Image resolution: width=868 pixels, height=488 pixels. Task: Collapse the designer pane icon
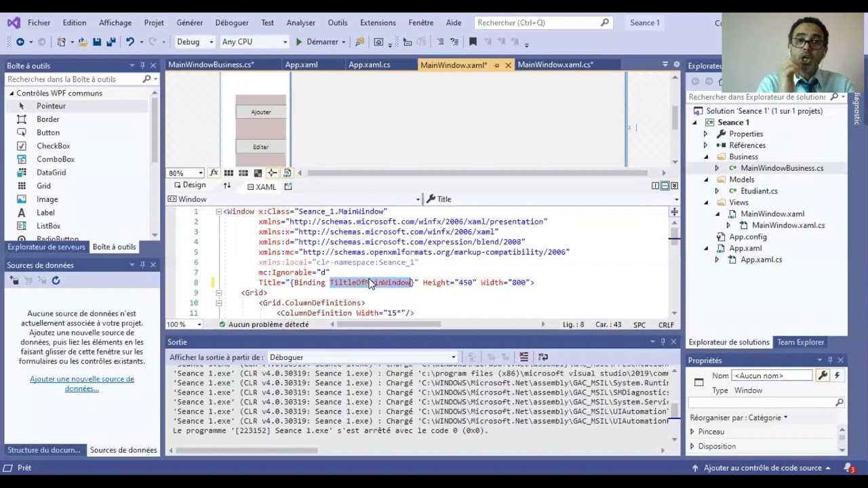pos(673,186)
